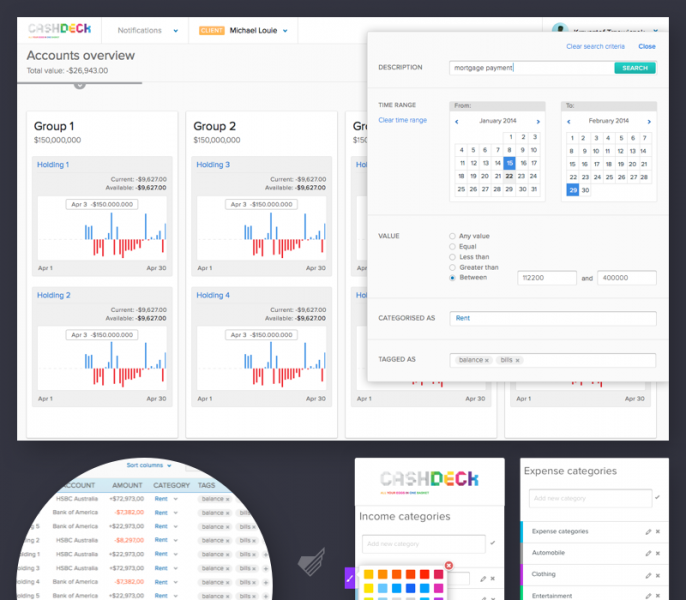This screenshot has height=600, width=686.
Task: Go to previous month in To calendar
Action: [x=568, y=122]
